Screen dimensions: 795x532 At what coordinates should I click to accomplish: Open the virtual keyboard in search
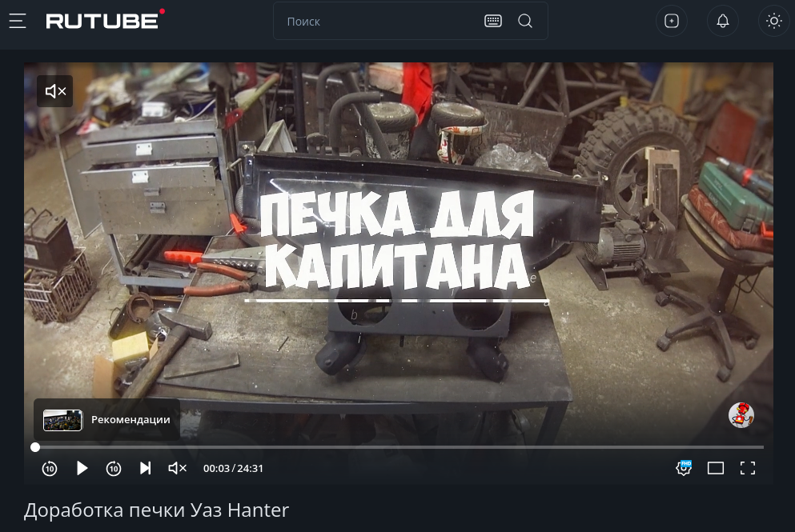(493, 22)
